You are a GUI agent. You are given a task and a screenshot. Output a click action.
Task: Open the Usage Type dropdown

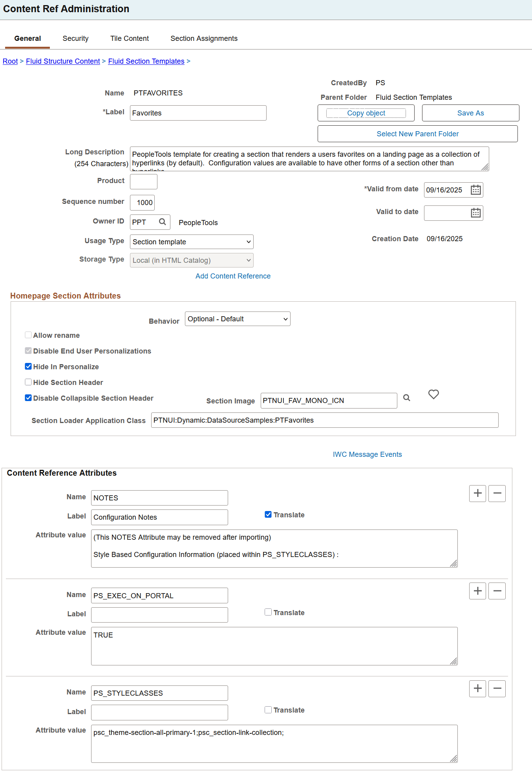click(x=191, y=242)
